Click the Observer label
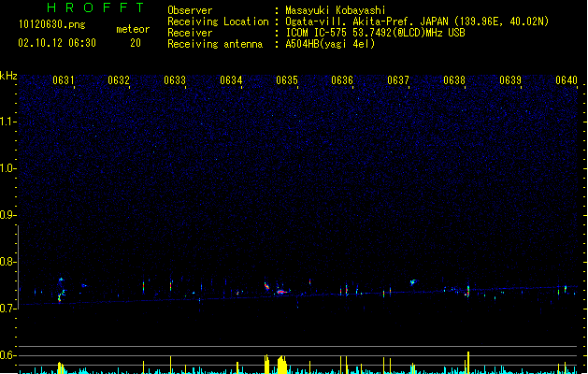The width and height of the screenshot is (588, 374). click(x=190, y=10)
